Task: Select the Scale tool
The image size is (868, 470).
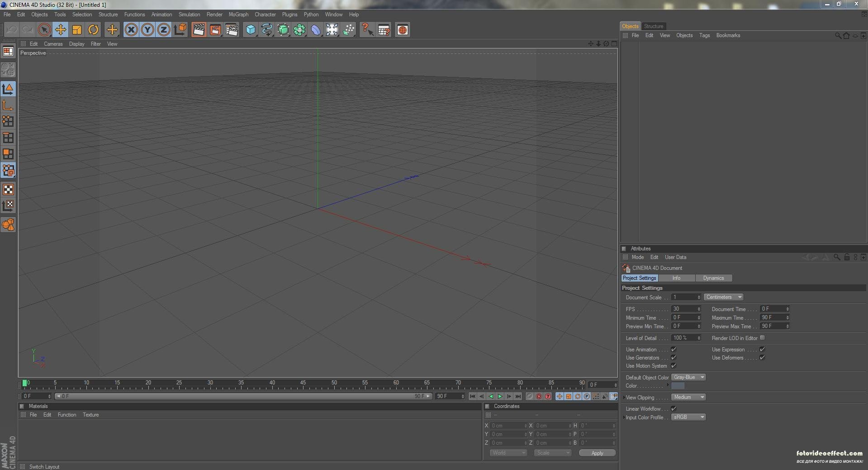Action: 77,30
